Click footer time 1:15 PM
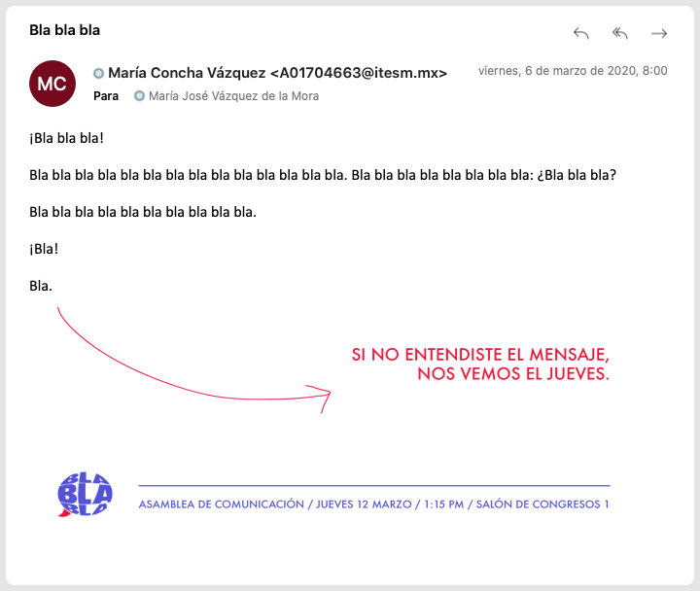Image resolution: width=700 pixels, height=591 pixels. (x=443, y=504)
